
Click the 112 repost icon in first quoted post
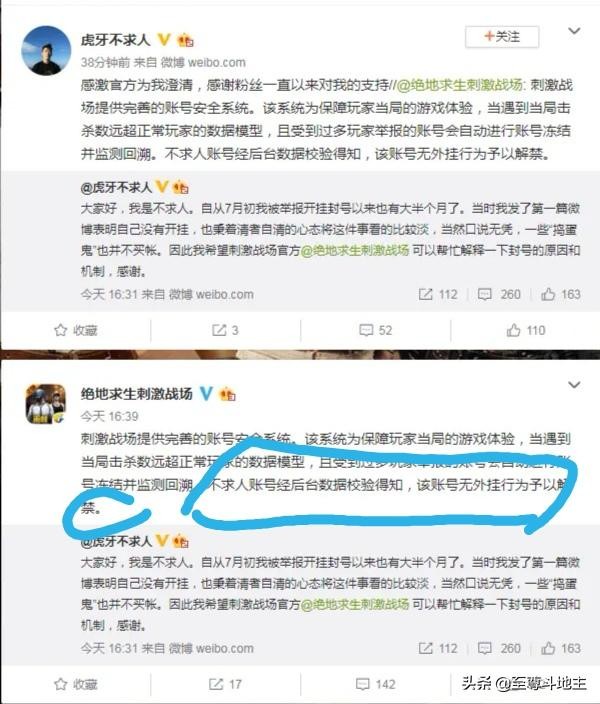(x=438, y=295)
